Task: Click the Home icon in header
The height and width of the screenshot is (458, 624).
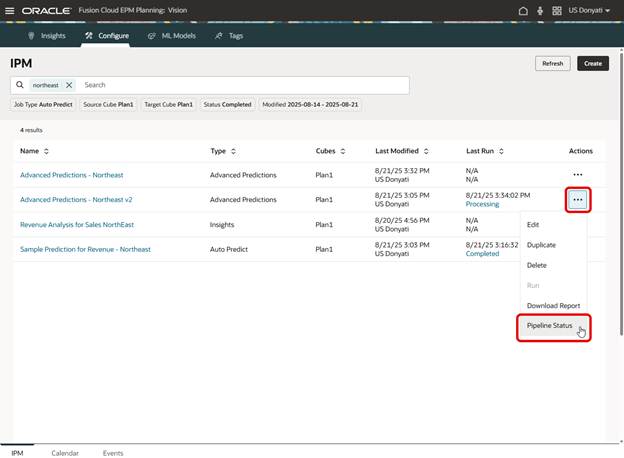Action: [523, 10]
